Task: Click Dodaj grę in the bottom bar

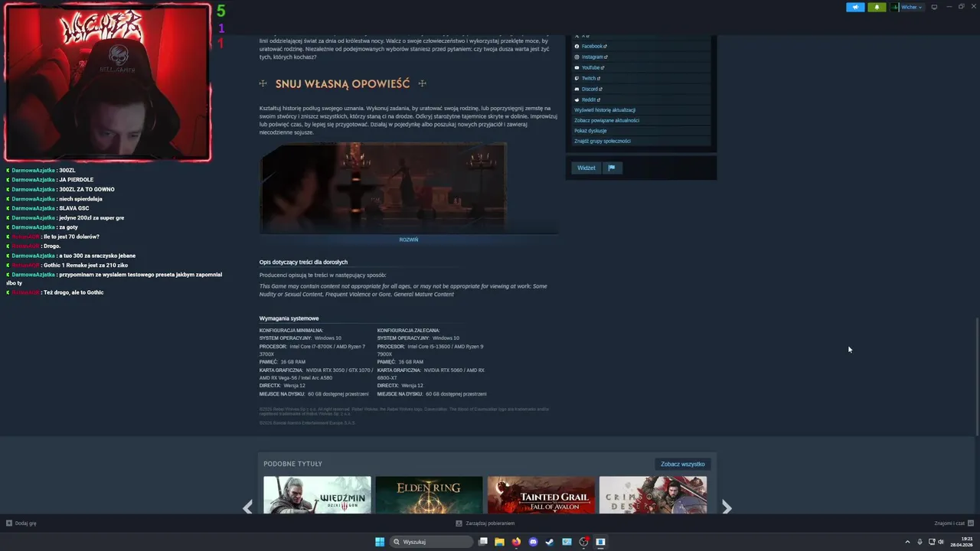Action: pyautogui.click(x=21, y=523)
